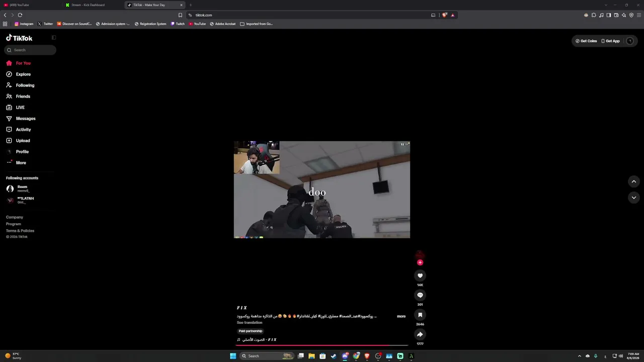Open the Brave Shields lion icon

(x=444, y=15)
